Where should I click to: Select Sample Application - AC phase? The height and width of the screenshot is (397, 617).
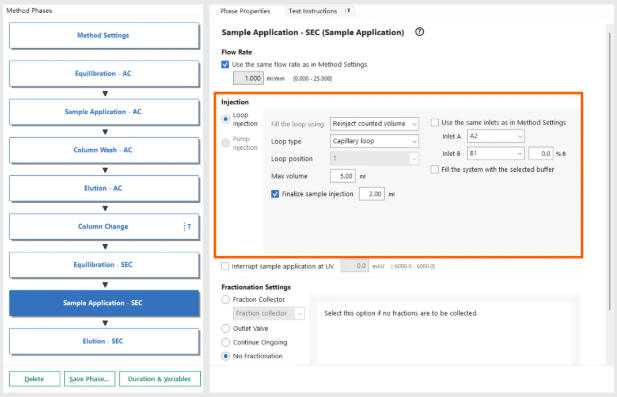[x=104, y=112]
